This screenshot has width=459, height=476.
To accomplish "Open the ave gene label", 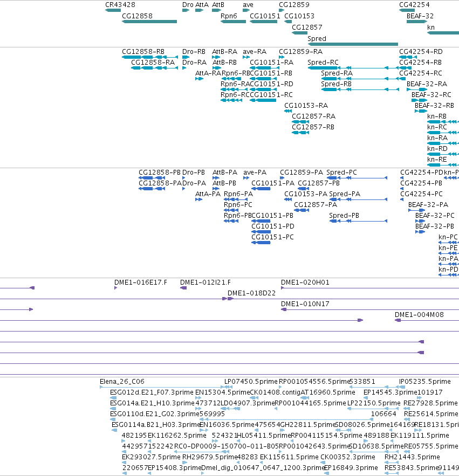I will (x=248, y=5).
